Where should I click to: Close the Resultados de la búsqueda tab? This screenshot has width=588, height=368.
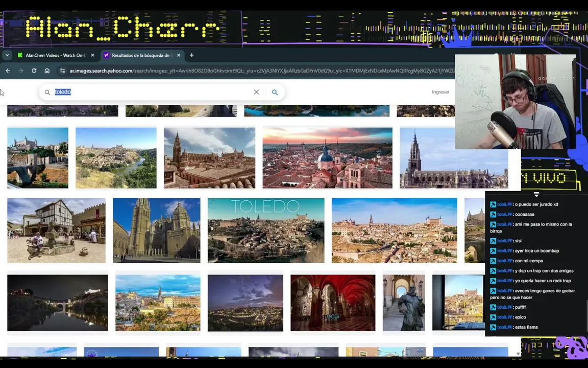179,55
